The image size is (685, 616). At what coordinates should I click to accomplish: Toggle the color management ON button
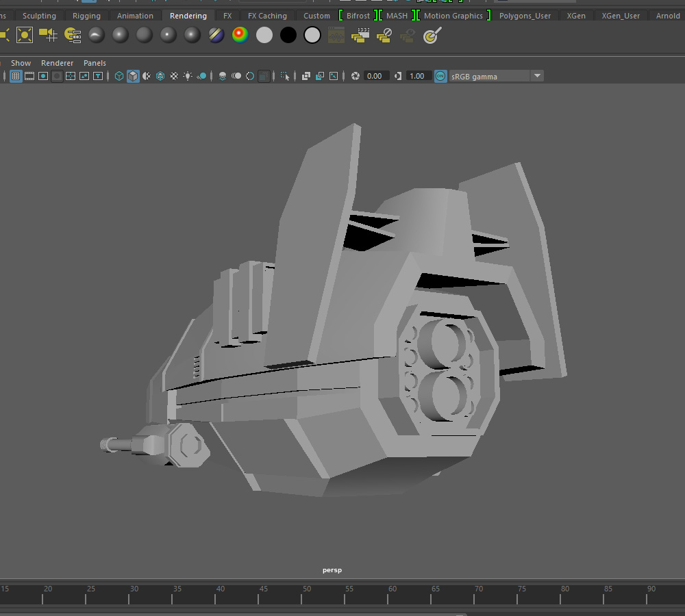(x=440, y=77)
